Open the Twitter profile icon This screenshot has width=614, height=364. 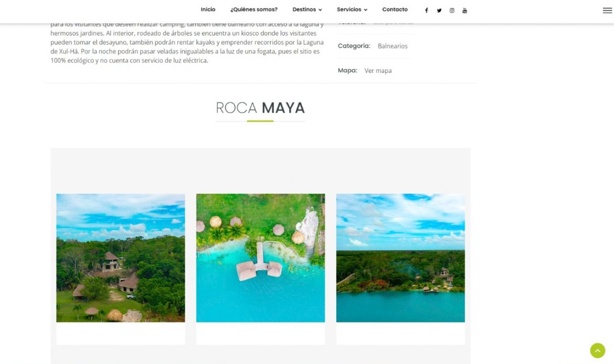(439, 10)
